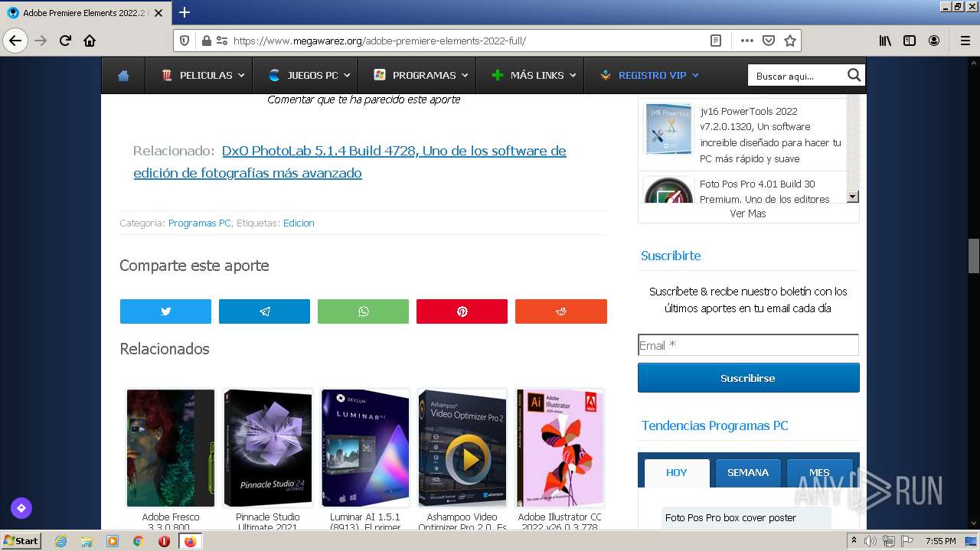Switch to the MES tab

tap(819, 472)
